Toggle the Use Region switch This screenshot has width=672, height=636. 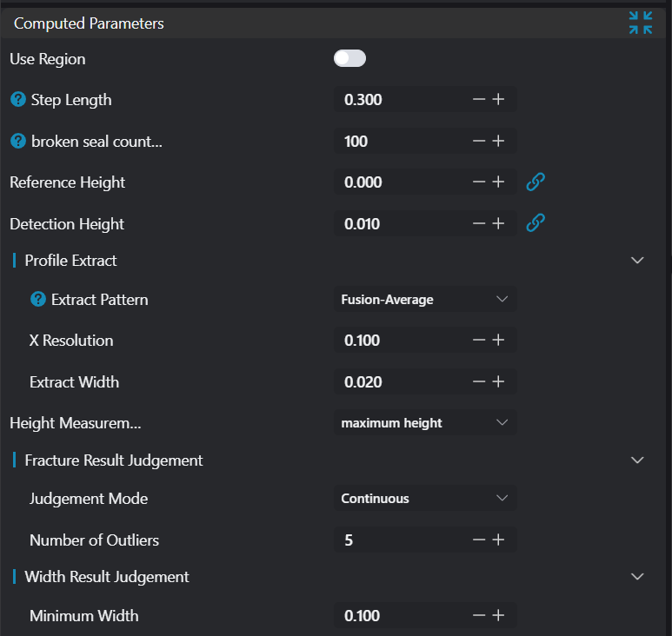coord(349,59)
